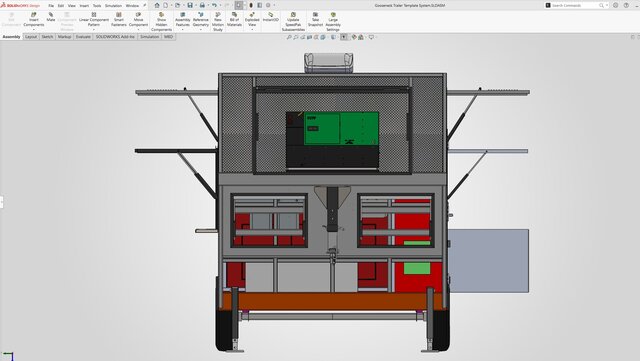640x361 pixels.
Task: Open Assembly Features tool
Action: pos(182,19)
